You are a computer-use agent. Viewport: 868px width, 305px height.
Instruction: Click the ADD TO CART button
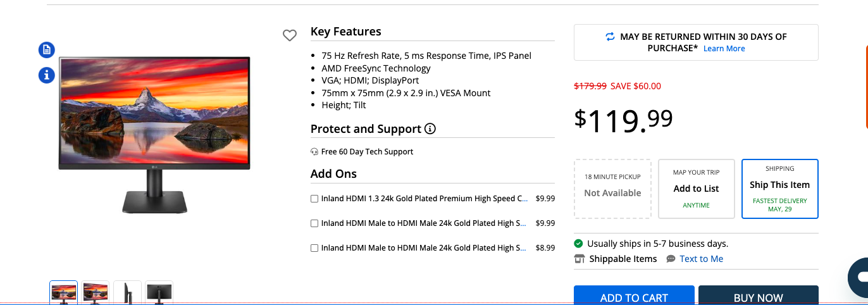tap(634, 296)
